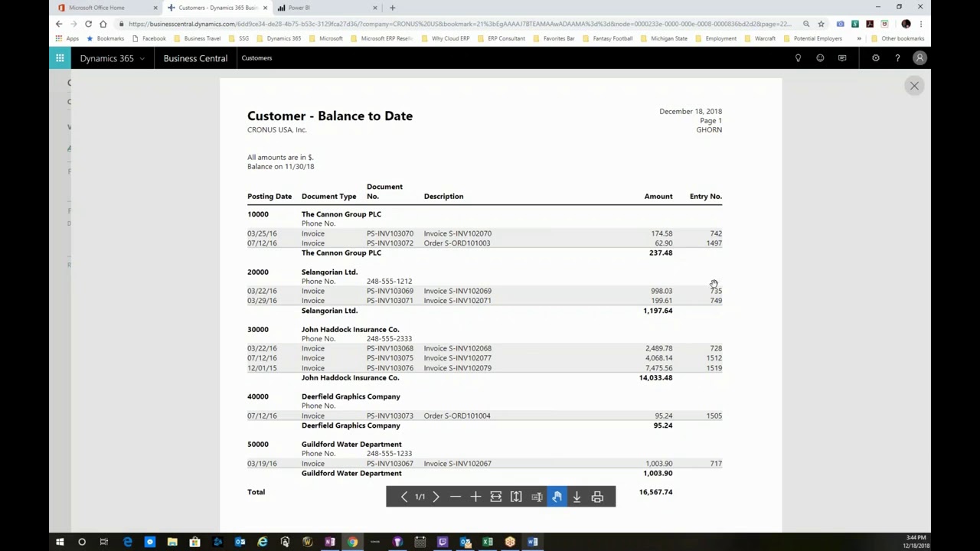Open the Facebook bookmark
Image resolution: width=980 pixels, height=551 pixels.
[149, 38]
